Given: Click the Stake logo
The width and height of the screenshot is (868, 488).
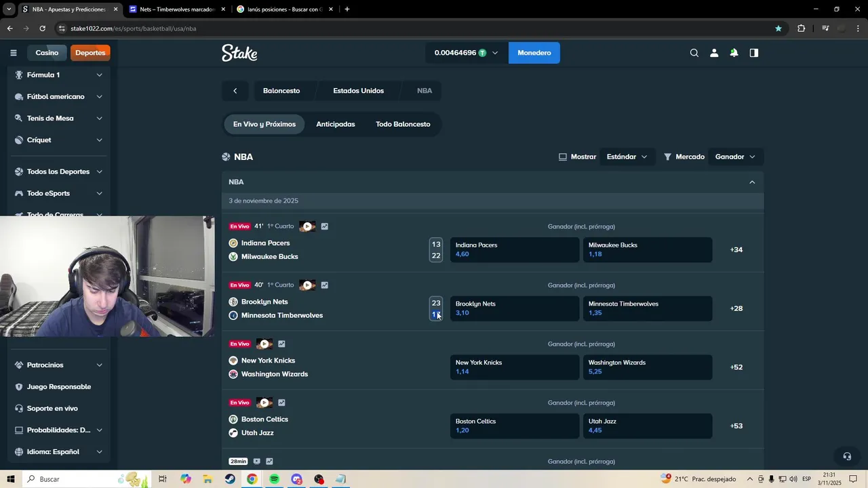Looking at the screenshot, I should point(239,53).
